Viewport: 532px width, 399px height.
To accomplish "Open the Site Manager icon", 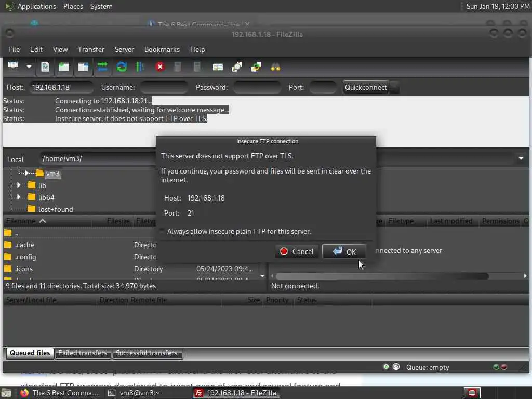I will [13, 66].
